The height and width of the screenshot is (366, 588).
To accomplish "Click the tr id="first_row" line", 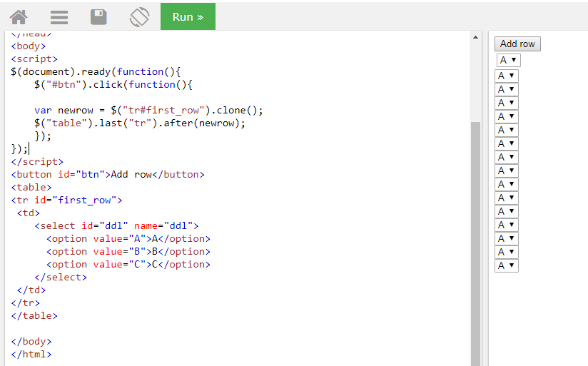I will (66, 200).
